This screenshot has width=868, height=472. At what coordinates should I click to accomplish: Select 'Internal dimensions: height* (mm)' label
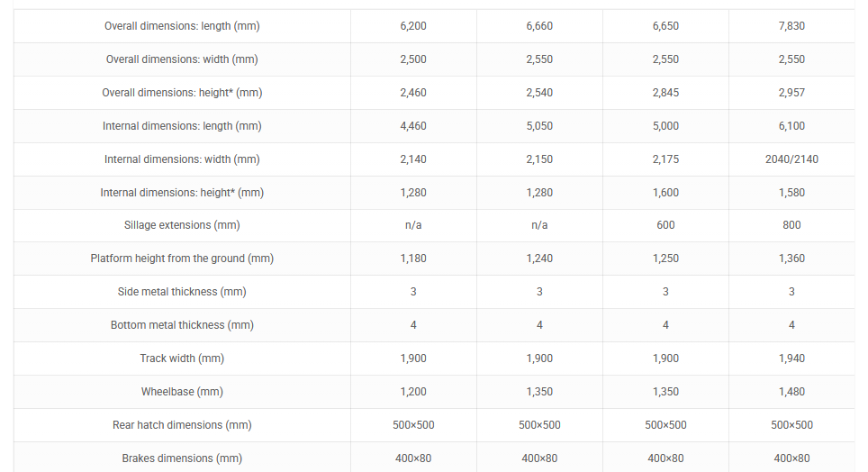pyautogui.click(x=182, y=193)
